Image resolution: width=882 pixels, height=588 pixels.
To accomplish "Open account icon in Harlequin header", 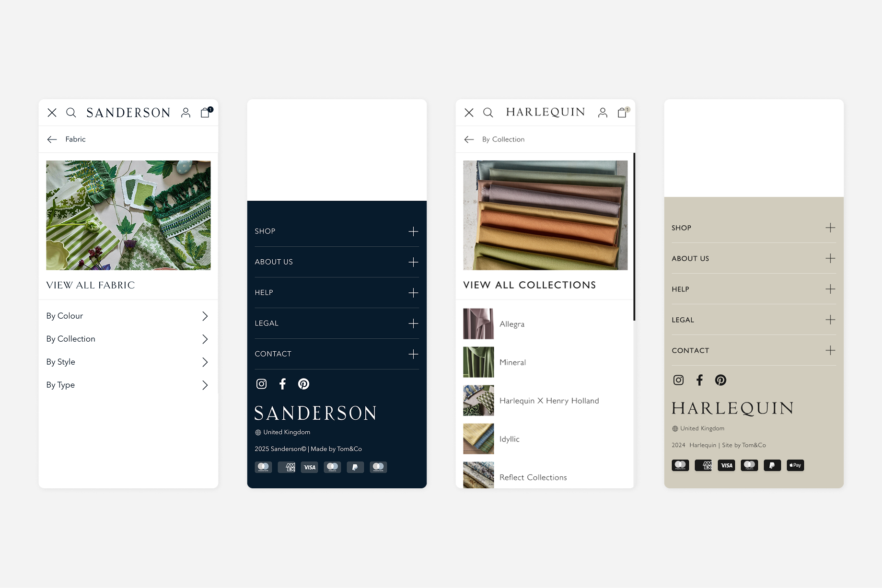I will point(603,113).
